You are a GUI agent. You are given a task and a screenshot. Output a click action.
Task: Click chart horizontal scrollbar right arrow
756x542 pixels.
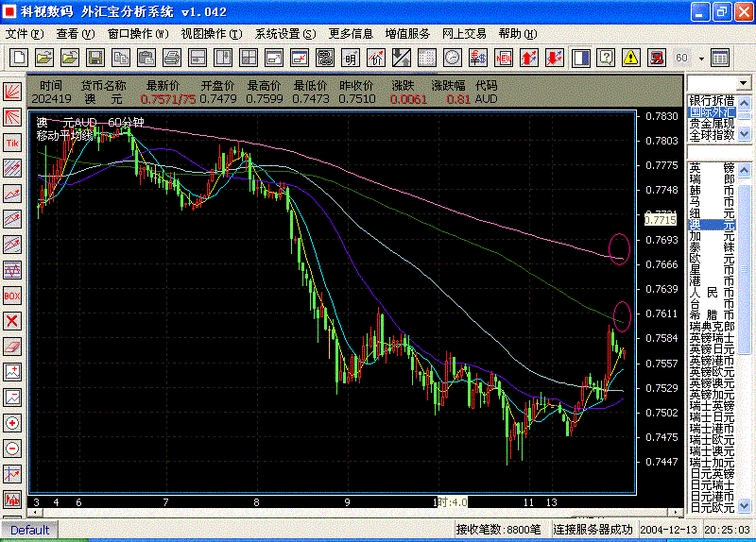click(x=676, y=512)
